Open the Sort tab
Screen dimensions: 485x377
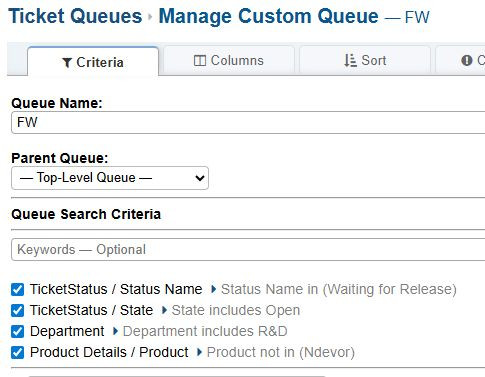365,60
